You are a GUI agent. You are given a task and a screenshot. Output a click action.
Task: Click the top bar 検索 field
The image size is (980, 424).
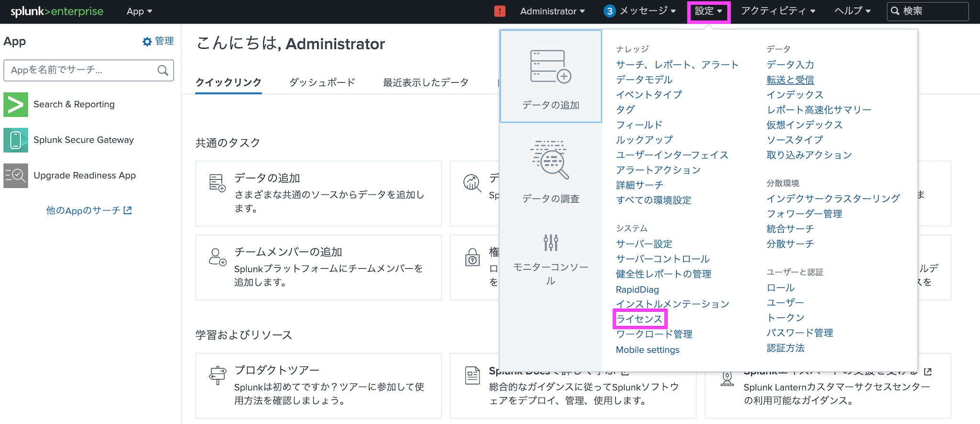click(927, 11)
